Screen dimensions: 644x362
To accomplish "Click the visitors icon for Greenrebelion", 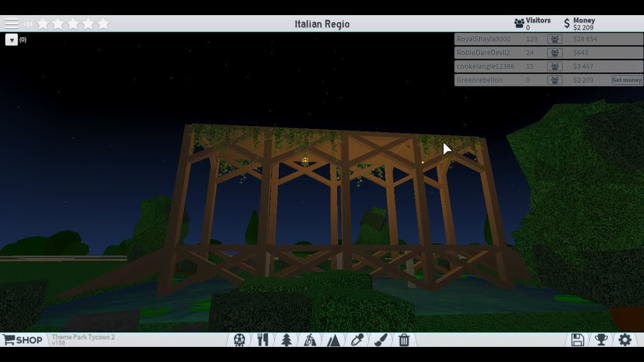I will tap(554, 80).
